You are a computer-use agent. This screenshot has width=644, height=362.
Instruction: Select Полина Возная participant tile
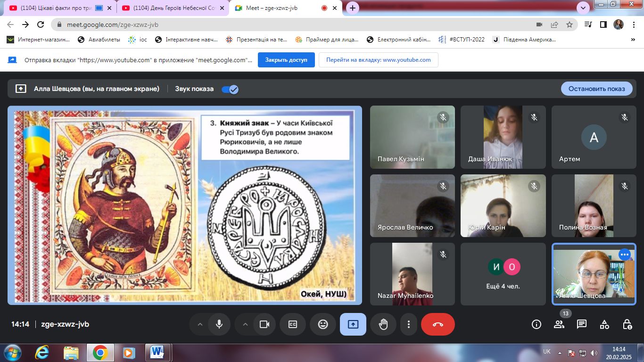click(x=594, y=206)
